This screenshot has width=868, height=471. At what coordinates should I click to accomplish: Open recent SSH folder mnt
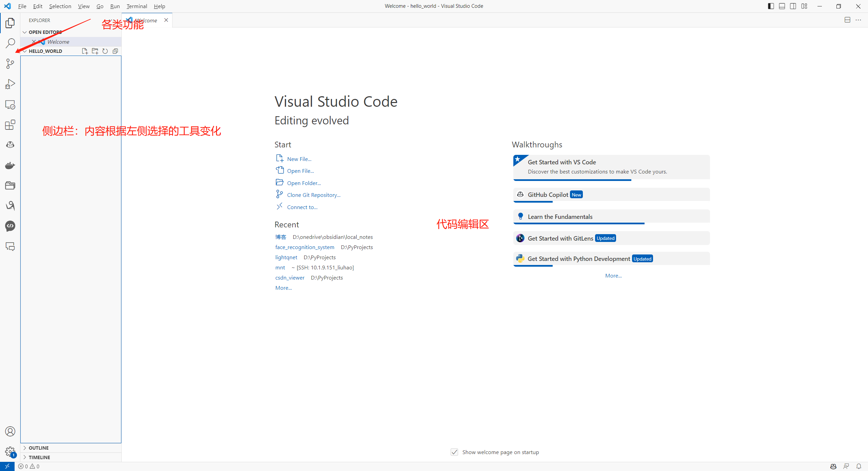coord(280,267)
